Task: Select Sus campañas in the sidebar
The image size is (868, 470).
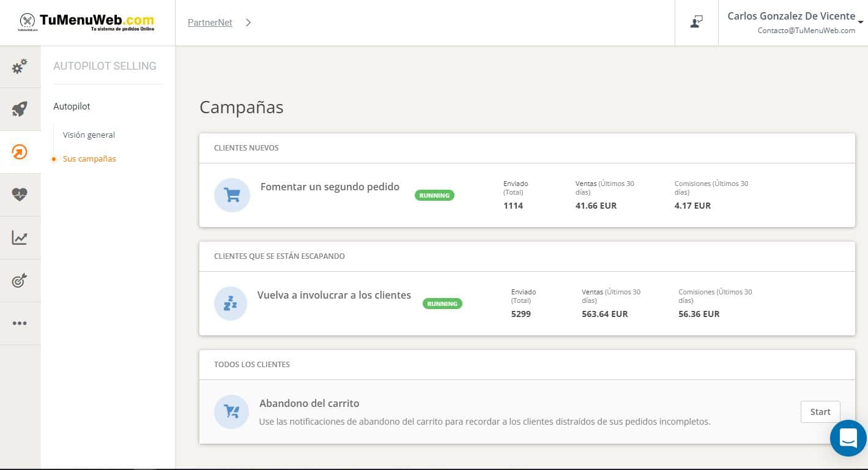Action: 89,159
